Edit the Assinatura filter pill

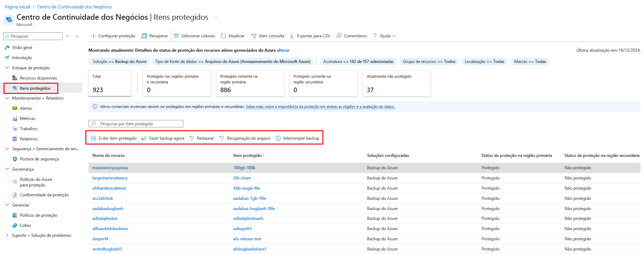pyautogui.click(x=358, y=62)
